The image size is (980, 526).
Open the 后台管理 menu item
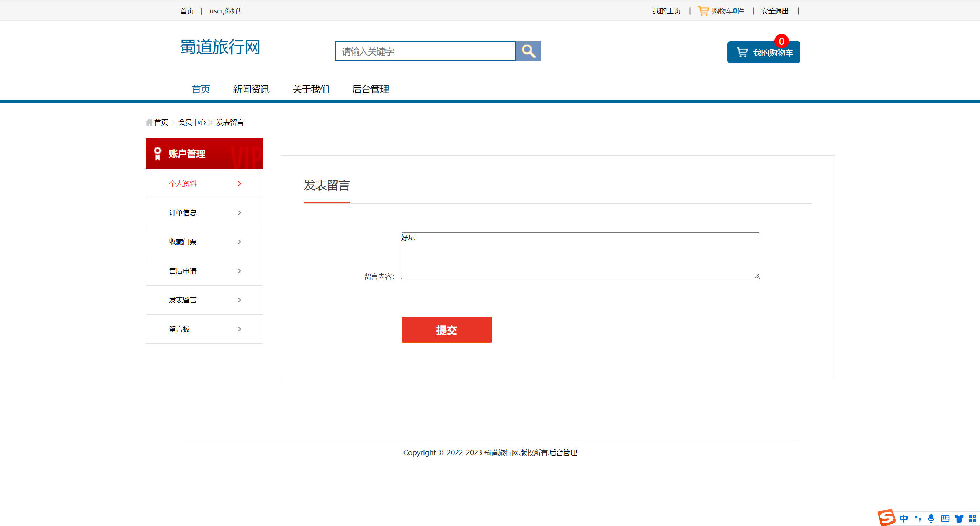click(371, 89)
